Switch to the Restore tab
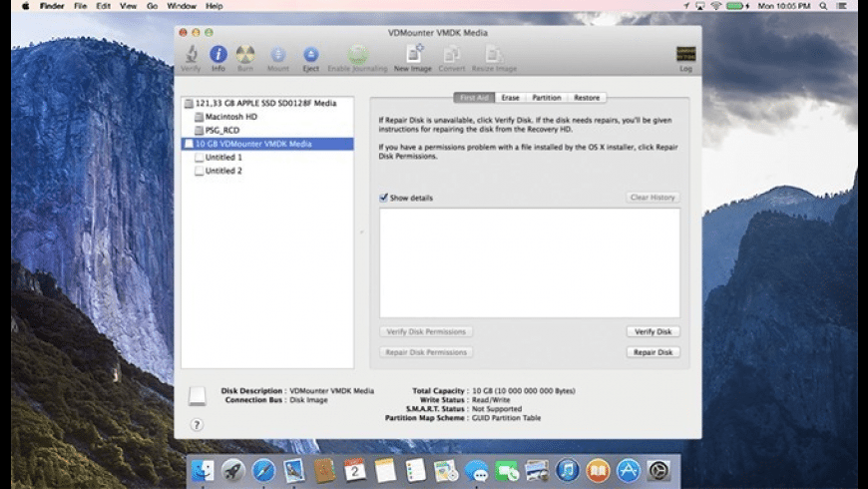The width and height of the screenshot is (868, 489). (x=587, y=98)
